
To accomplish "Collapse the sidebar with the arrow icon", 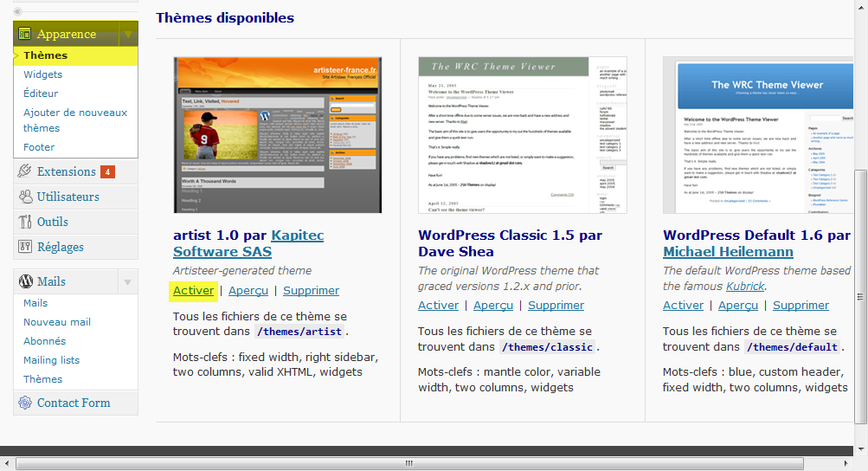I will [x=17, y=11].
